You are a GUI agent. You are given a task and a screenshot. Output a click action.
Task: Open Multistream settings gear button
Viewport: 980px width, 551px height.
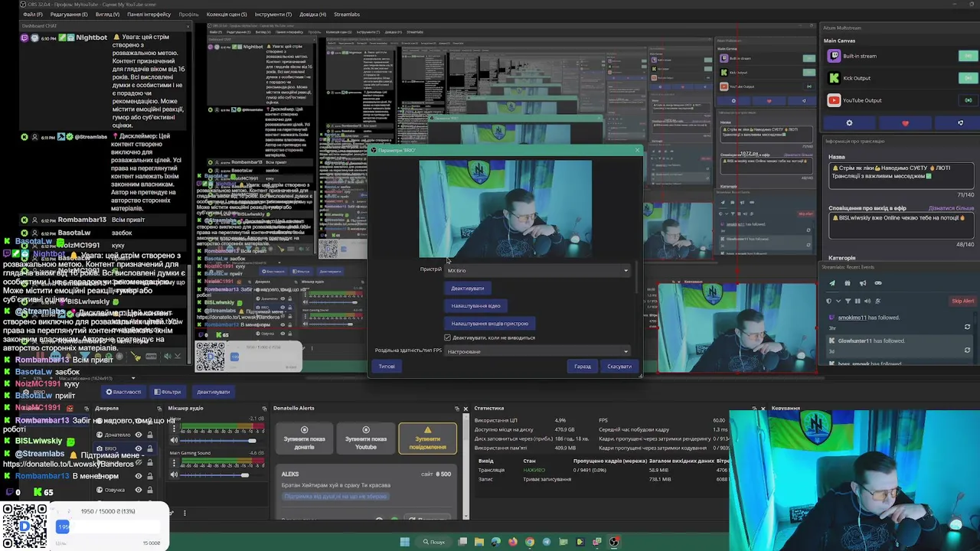coord(849,122)
